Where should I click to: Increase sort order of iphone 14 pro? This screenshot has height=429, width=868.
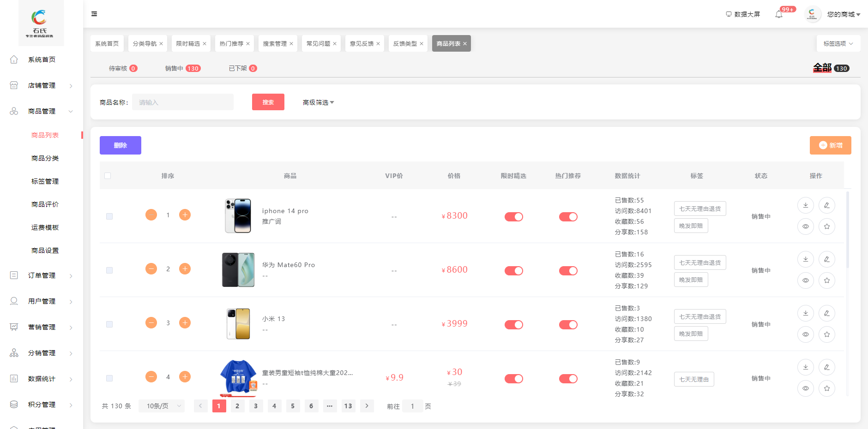click(x=185, y=215)
